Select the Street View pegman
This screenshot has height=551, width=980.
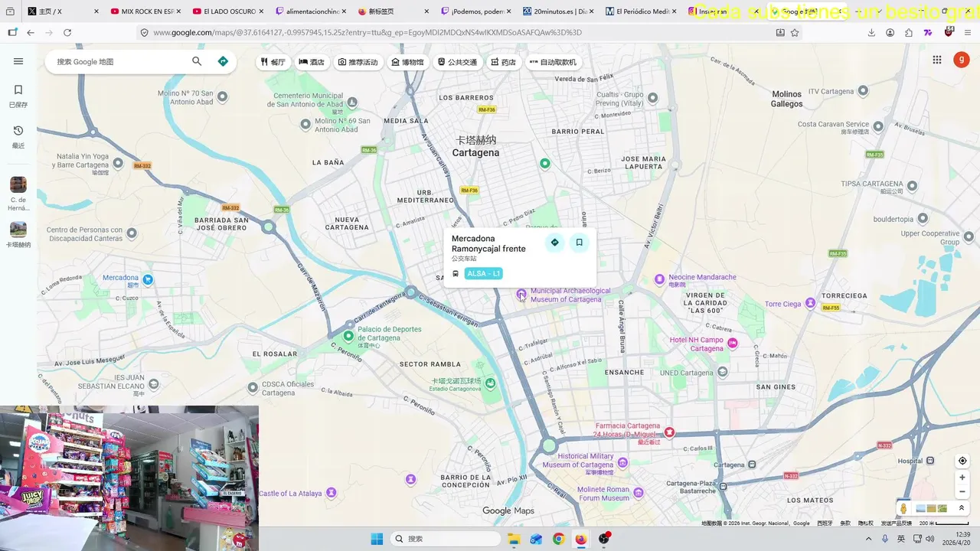coord(903,508)
